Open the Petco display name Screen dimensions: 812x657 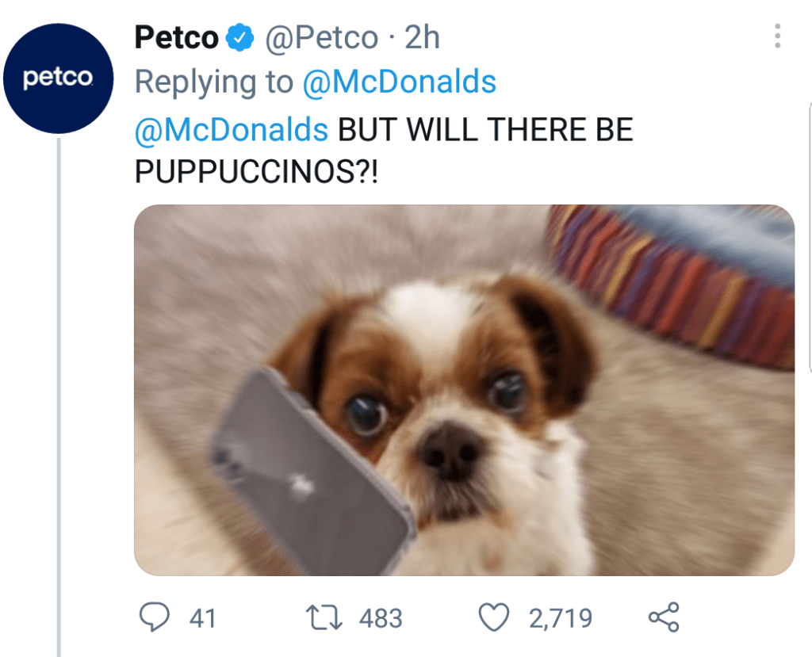[x=176, y=37]
